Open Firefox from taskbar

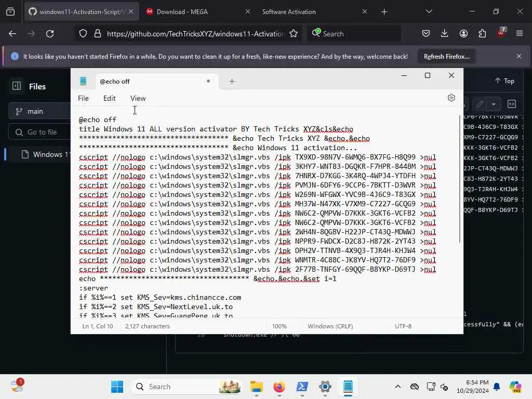tap(279, 387)
